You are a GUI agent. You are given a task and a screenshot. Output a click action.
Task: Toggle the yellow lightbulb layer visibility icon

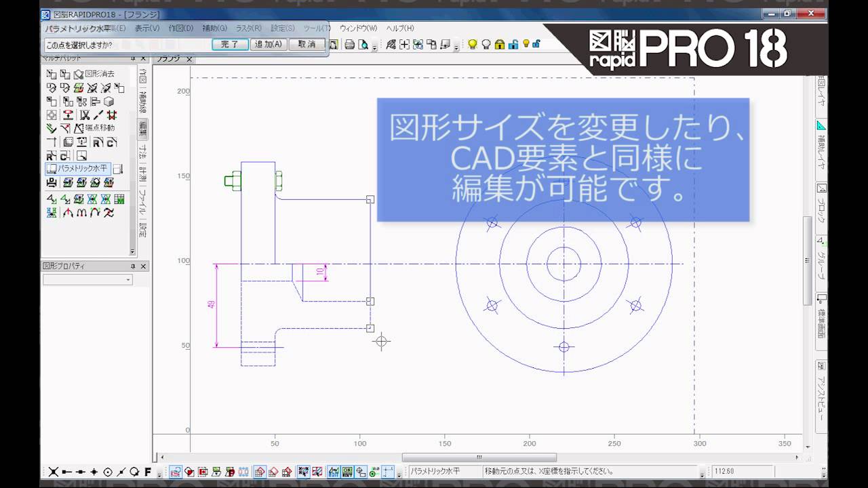(473, 44)
